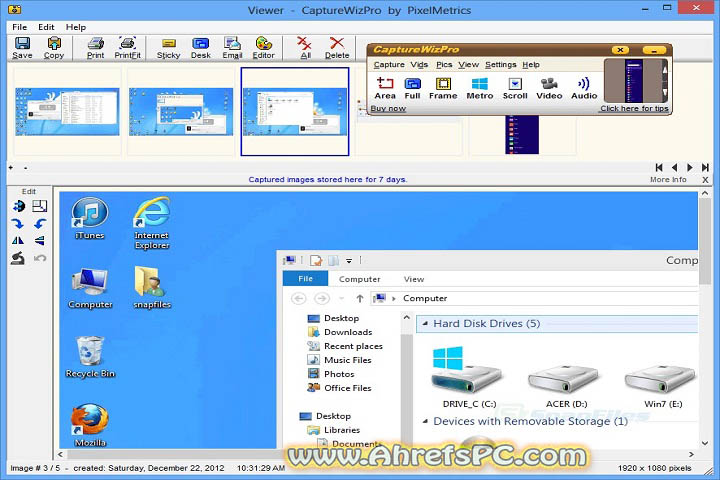Click the horizontal scrollbar right arrow
The image size is (720, 480).
(x=691, y=454)
